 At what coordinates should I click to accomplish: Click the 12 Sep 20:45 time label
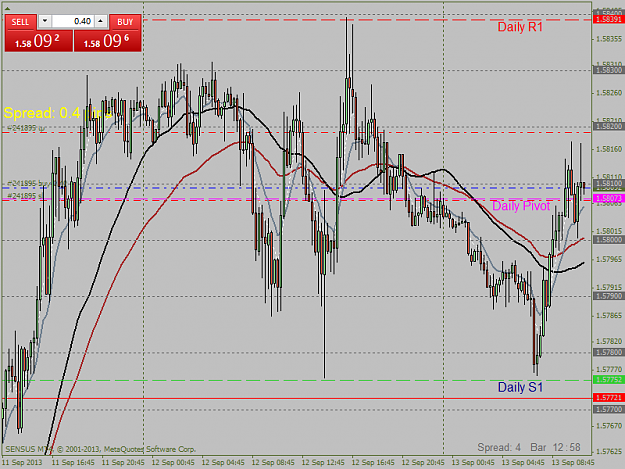[x=423, y=463]
